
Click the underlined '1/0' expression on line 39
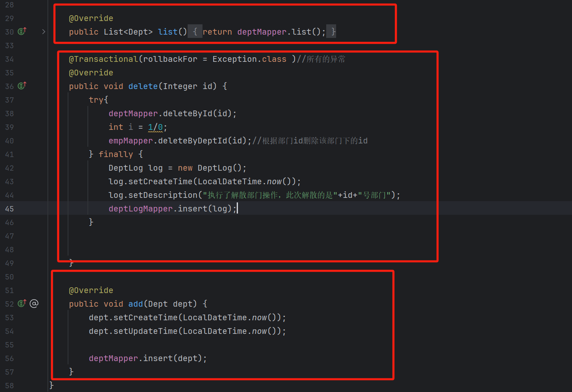tap(155, 127)
